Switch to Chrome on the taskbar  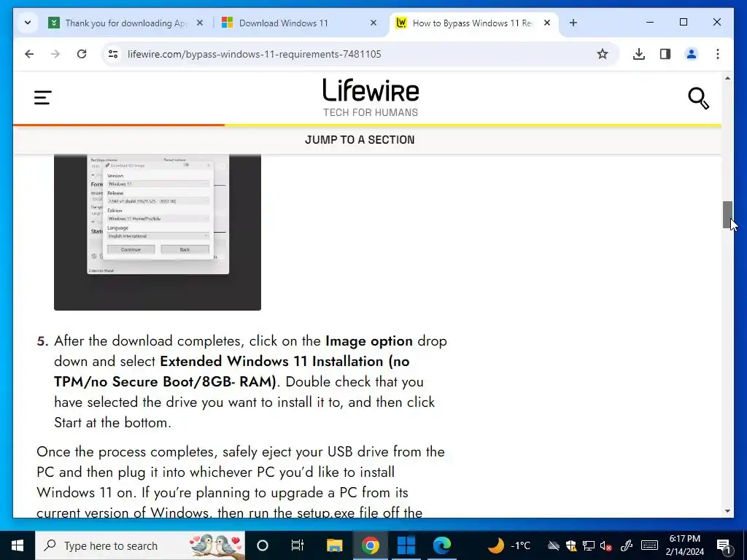370,545
